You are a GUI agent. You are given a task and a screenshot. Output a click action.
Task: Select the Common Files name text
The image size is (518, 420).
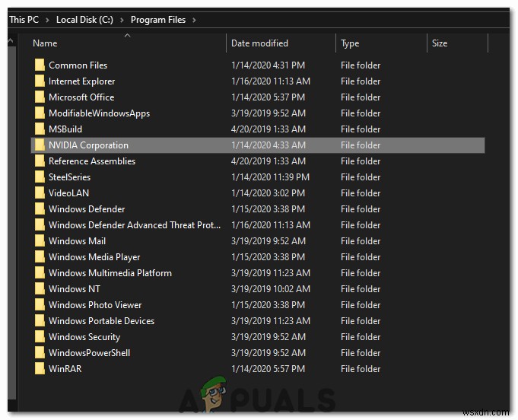78,65
